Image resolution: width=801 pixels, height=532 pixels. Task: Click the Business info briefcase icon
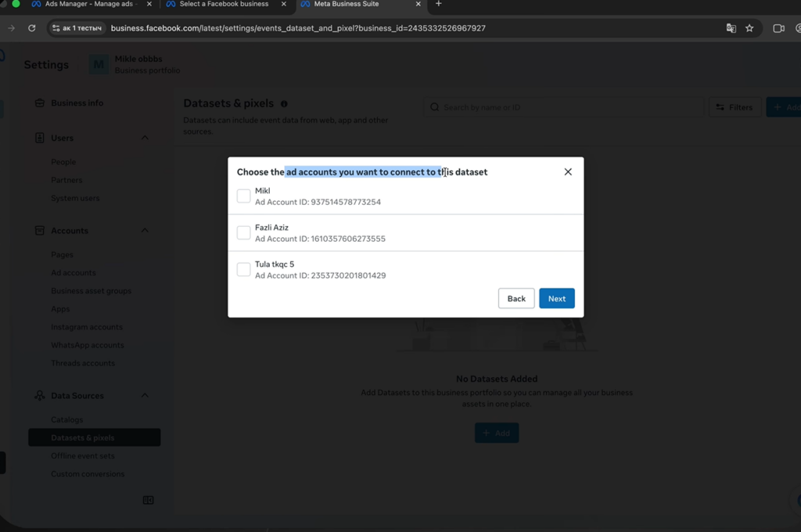(39, 102)
